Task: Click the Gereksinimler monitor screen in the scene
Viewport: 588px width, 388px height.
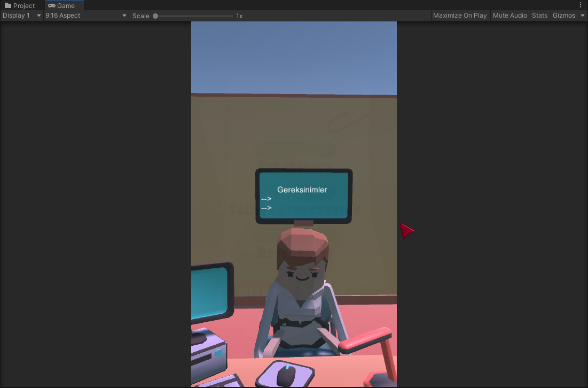Action: (303, 195)
